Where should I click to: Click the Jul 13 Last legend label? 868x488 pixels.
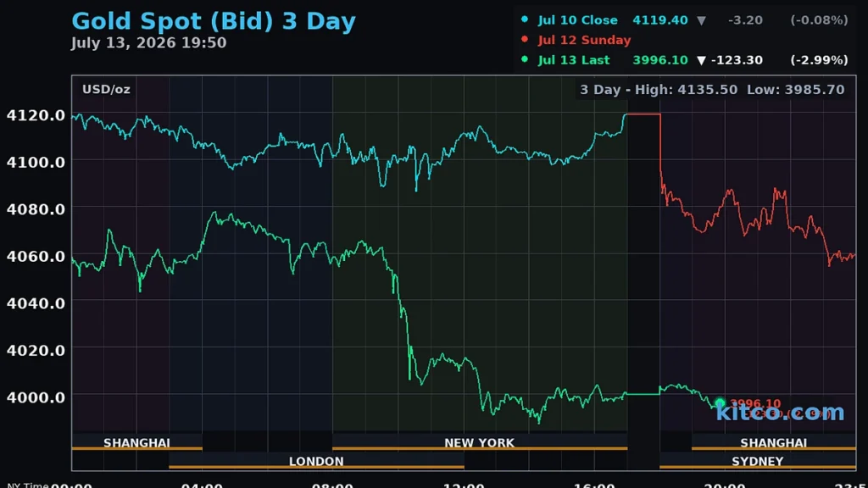pos(574,60)
